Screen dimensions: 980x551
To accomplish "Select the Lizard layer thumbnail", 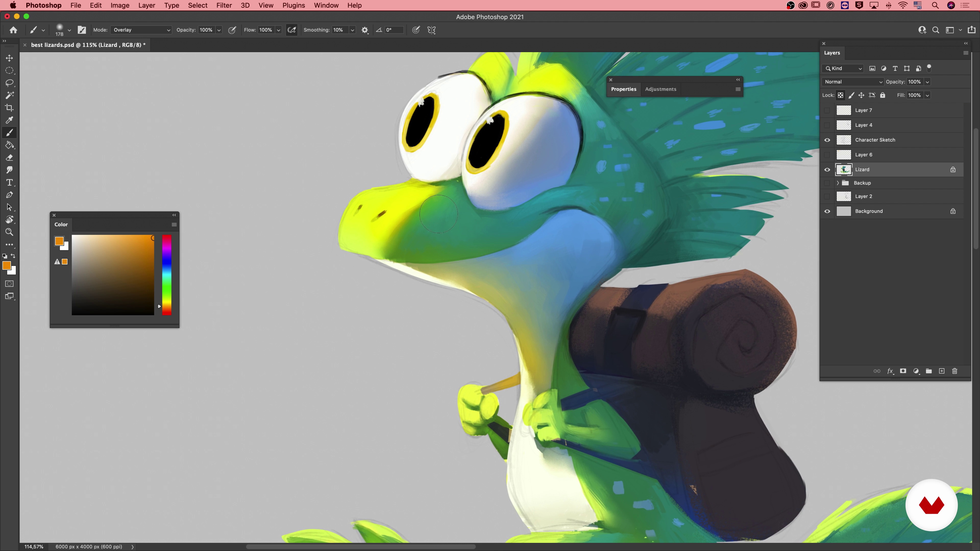I will (843, 170).
